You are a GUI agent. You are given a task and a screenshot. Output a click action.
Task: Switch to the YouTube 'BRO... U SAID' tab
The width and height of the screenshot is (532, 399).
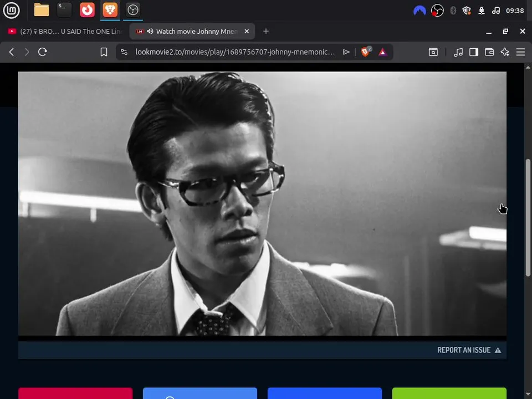coord(64,31)
